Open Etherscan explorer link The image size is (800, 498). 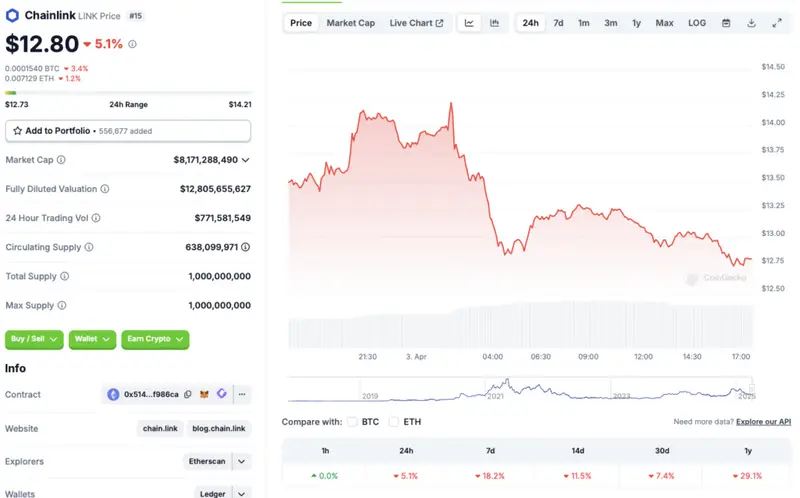point(207,461)
